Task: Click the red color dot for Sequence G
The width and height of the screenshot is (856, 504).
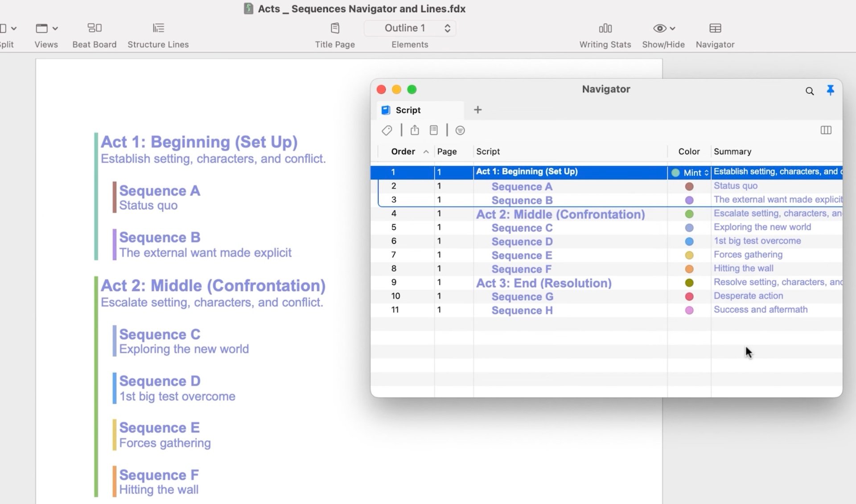Action: pyautogui.click(x=689, y=296)
